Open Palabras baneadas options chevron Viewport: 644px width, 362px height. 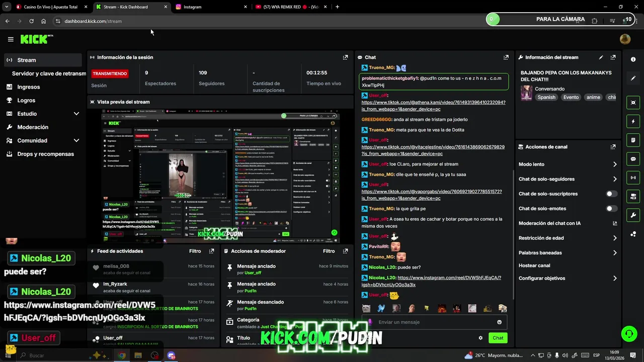pyautogui.click(x=615, y=253)
